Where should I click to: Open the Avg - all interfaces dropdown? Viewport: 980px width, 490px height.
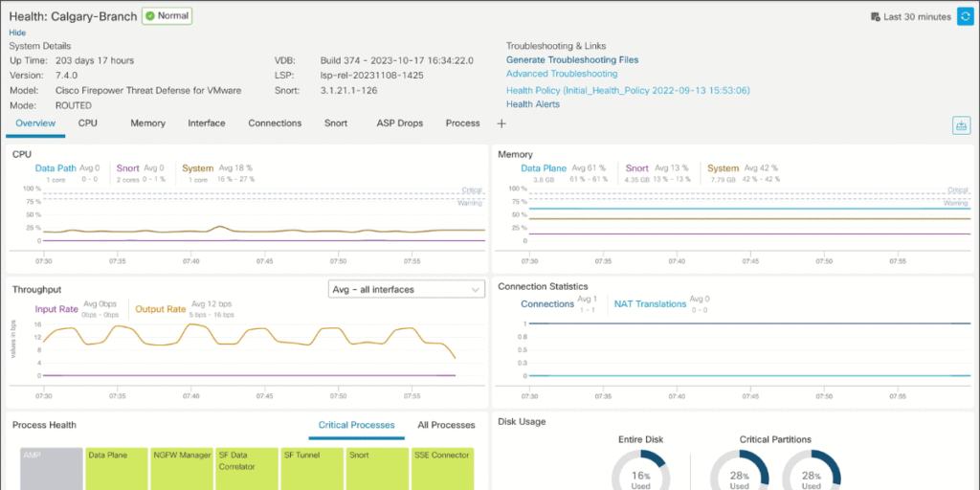tap(406, 289)
